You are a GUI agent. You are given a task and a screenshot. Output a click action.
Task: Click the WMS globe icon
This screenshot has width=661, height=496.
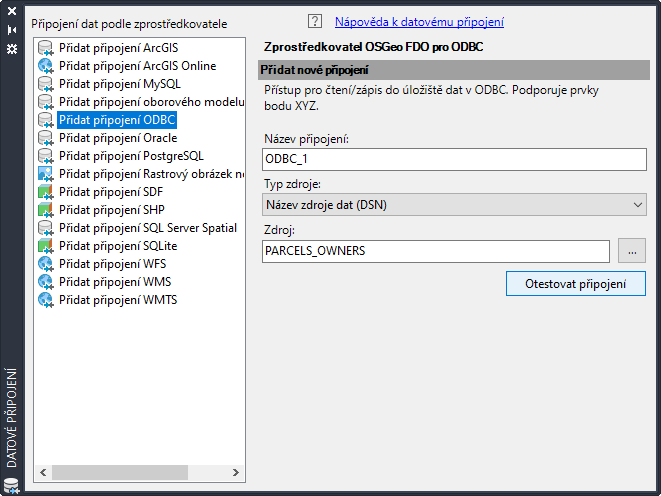pos(45,282)
